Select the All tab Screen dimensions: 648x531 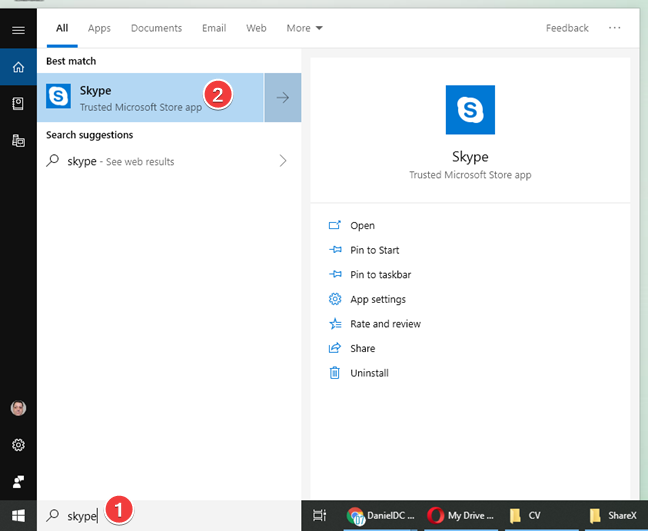coord(62,28)
